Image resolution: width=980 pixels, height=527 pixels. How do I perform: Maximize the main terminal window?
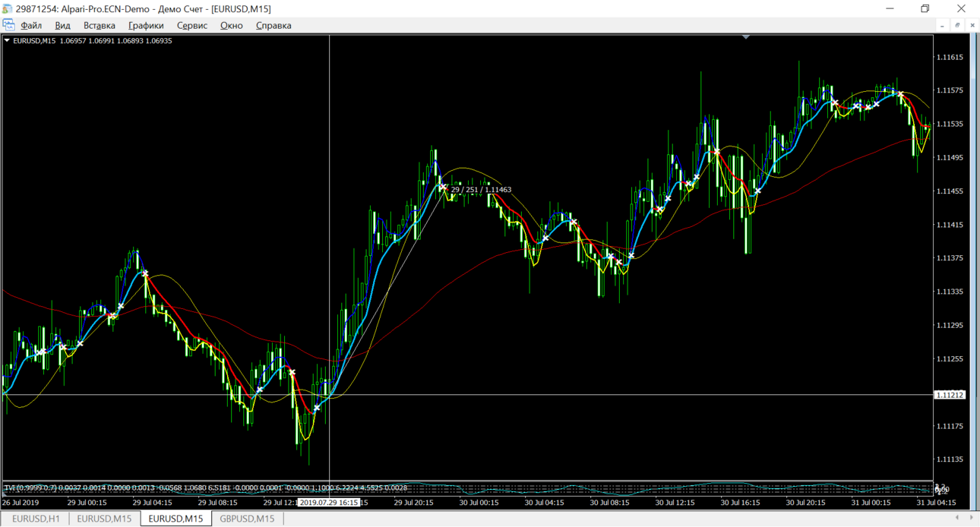925,8
